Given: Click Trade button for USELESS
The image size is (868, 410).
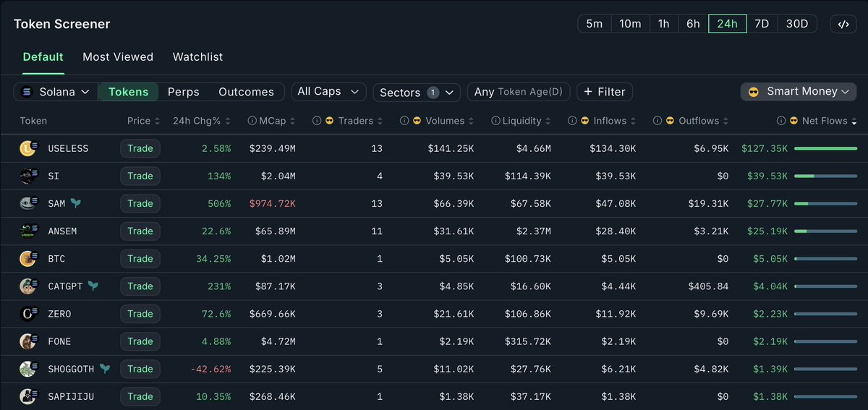Looking at the screenshot, I should click(x=140, y=148).
